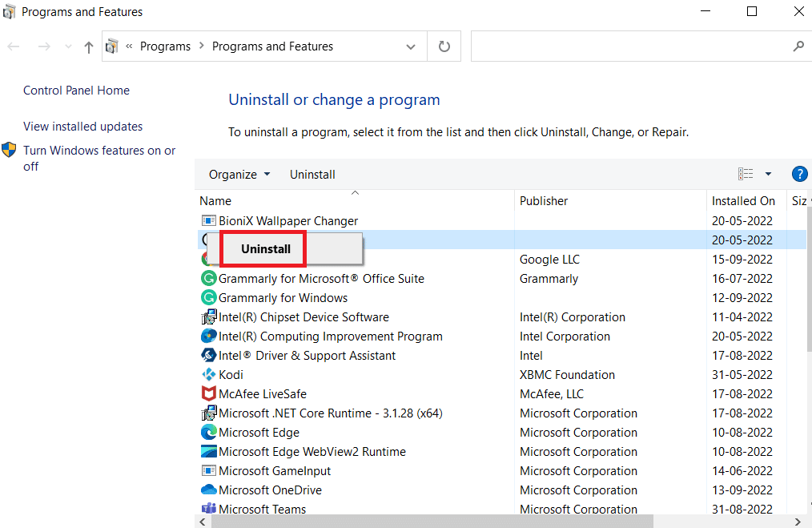Click the toolbar Uninstall button
Screen dimensions: 812x528
tap(312, 175)
